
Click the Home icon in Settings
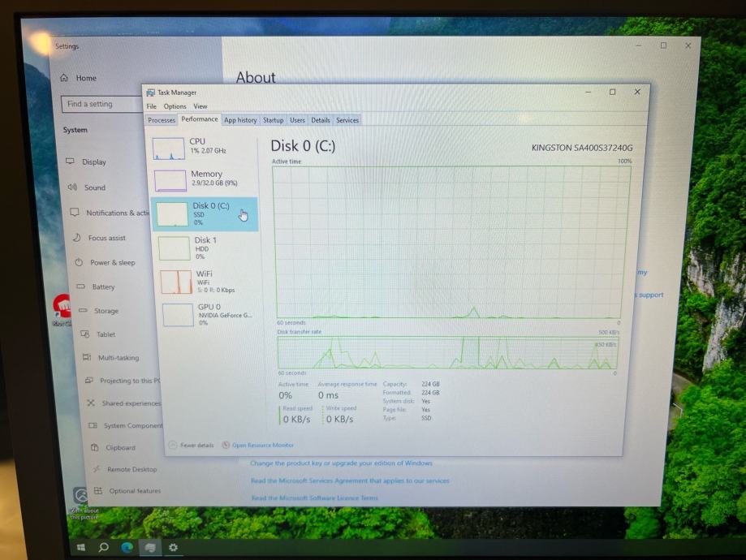[x=64, y=78]
